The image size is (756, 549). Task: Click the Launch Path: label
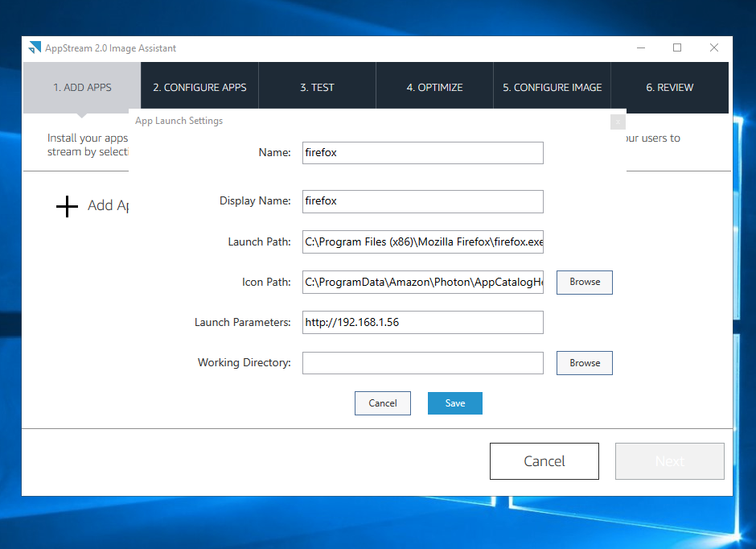260,241
